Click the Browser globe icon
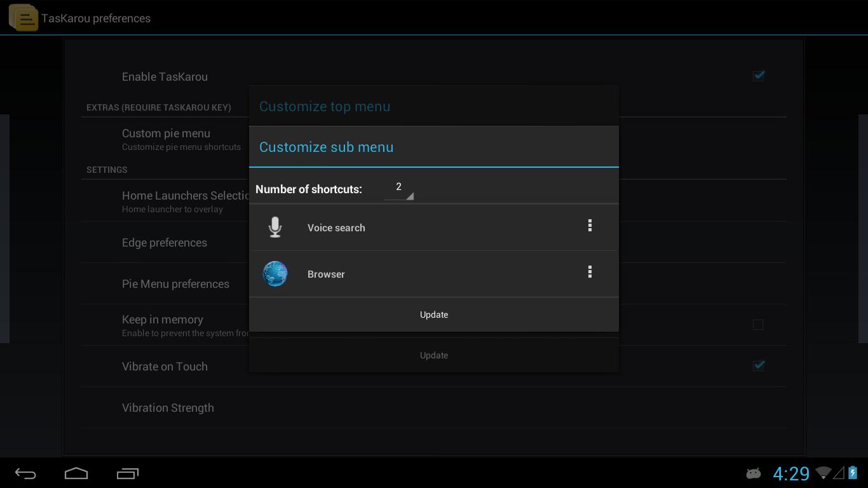This screenshot has width=868, height=488. point(275,274)
